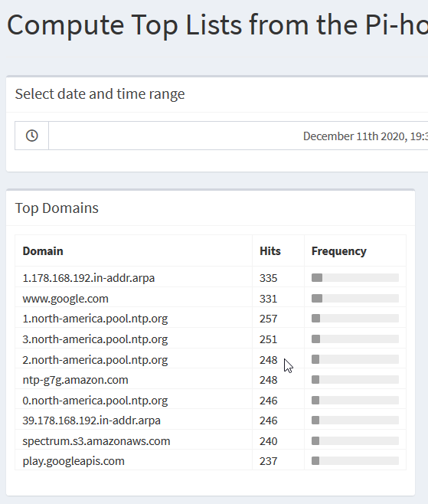Open 39.178.168.192.in-addr.arpa domain
The image size is (428, 504).
[91, 421]
